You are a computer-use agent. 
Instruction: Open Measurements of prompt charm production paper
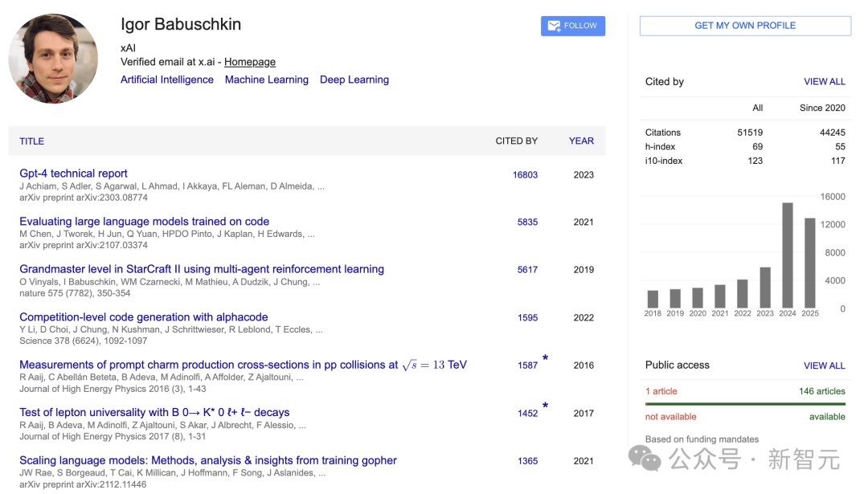point(243,365)
